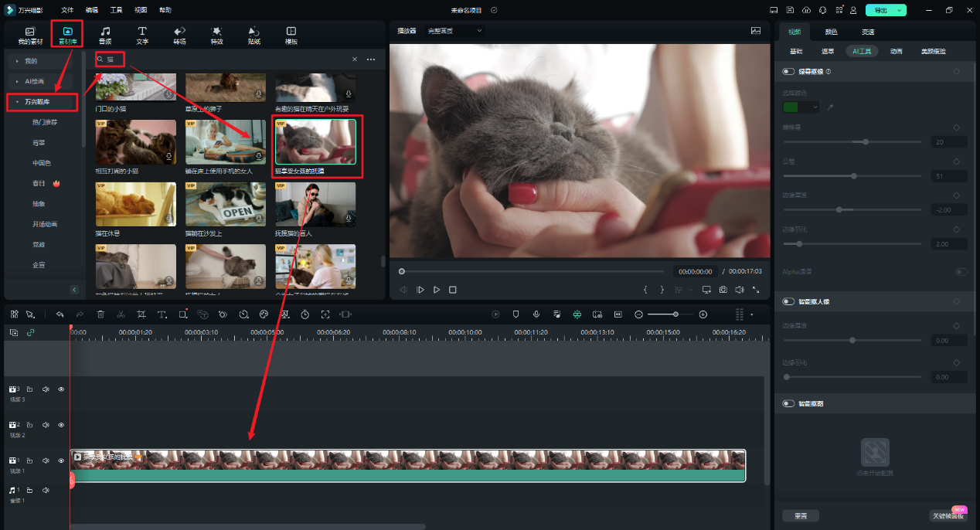Open the 文件 (File) menu
The image size is (980, 530).
[67, 10]
